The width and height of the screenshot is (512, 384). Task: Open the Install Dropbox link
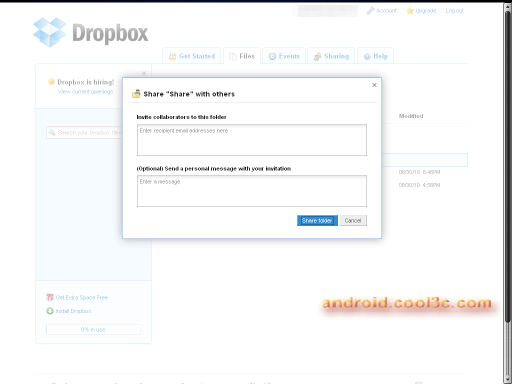coord(73,311)
